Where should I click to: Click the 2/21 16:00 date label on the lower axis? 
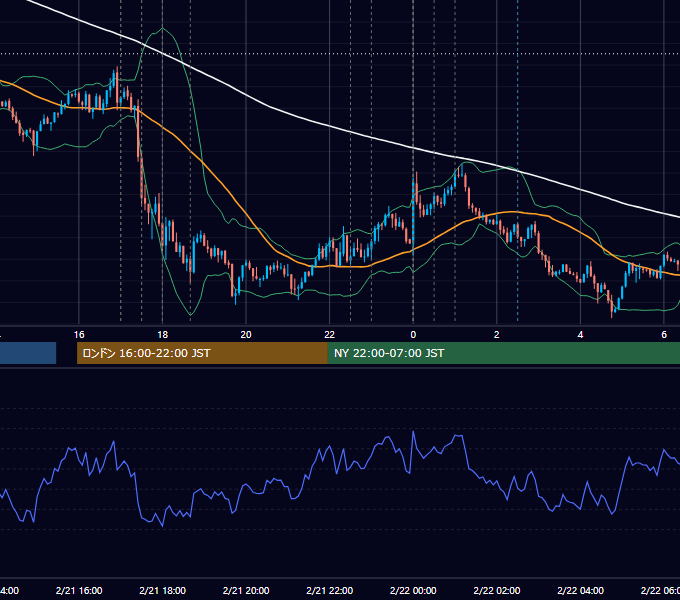click(79, 590)
